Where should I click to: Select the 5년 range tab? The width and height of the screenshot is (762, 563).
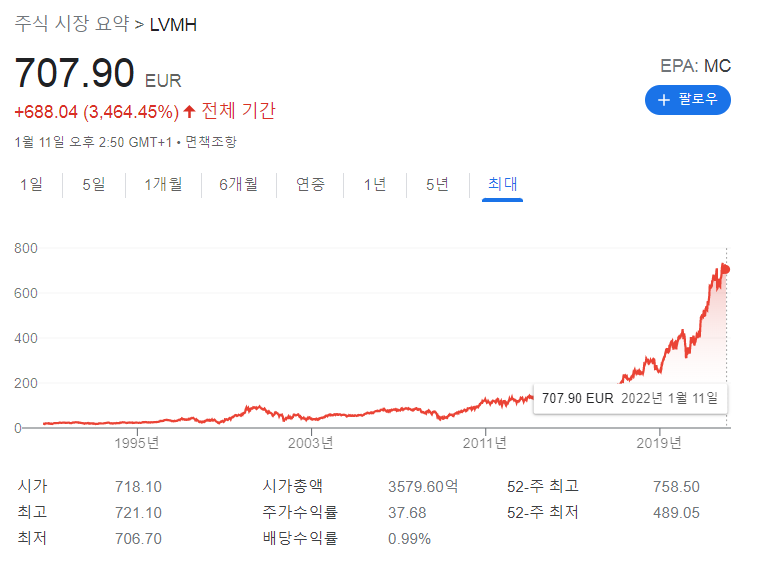437,185
